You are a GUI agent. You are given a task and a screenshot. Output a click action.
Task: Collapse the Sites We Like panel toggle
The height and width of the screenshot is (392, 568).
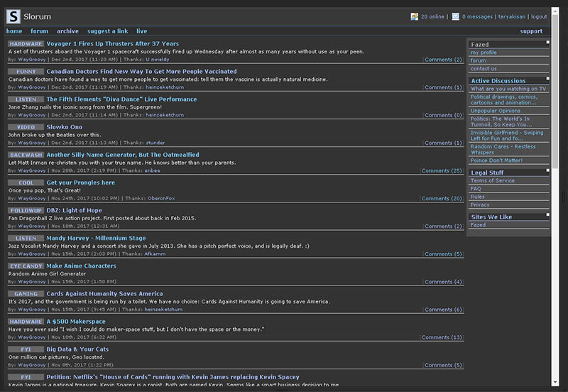point(547,215)
